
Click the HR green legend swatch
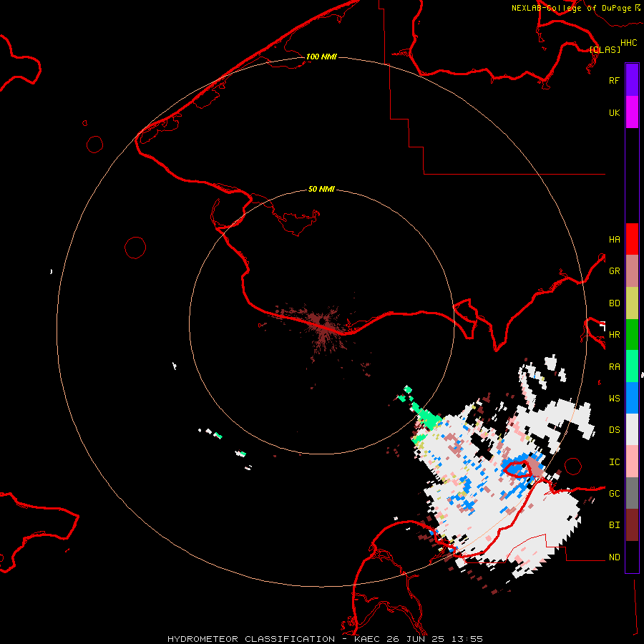(x=632, y=335)
